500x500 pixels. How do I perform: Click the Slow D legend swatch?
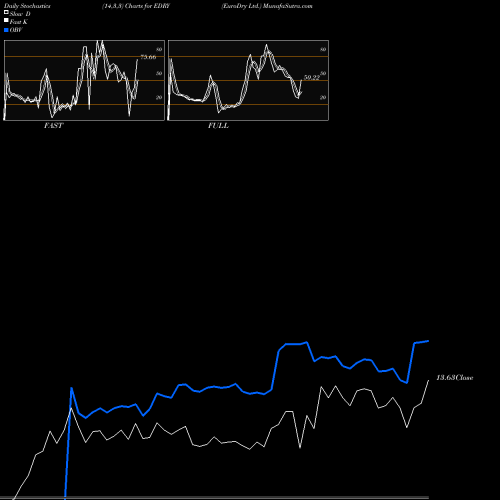pos(6,12)
